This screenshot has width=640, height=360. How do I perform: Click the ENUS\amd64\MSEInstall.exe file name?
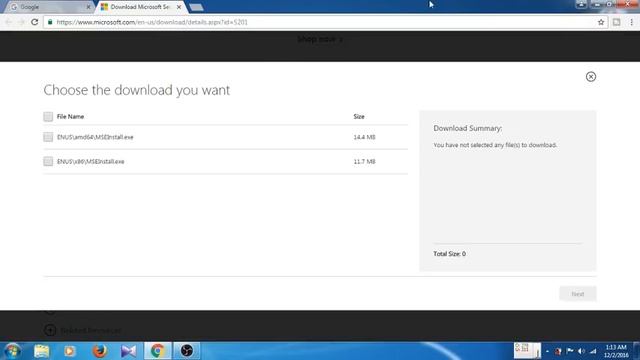point(95,137)
